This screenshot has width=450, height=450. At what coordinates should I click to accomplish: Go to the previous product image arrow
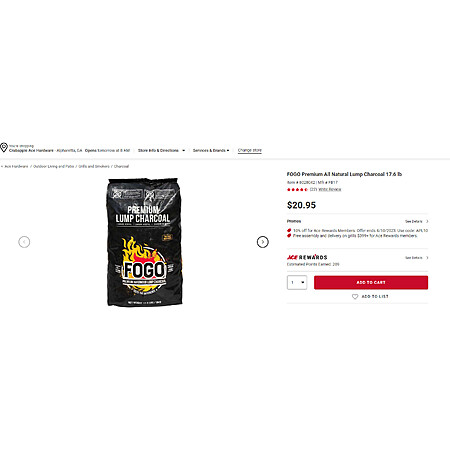coord(24,242)
